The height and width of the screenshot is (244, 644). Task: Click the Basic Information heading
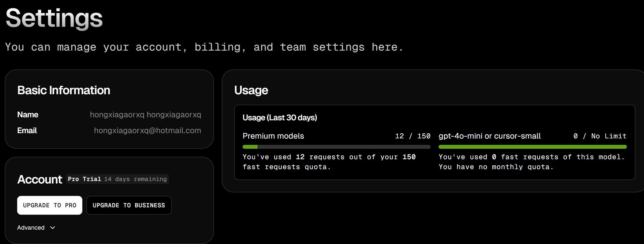click(x=64, y=90)
